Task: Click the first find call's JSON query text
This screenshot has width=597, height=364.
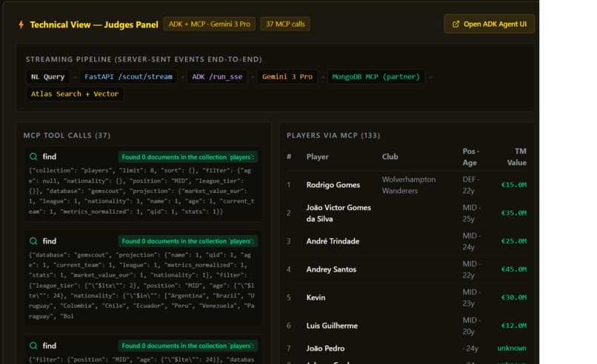Action: pyautogui.click(x=141, y=191)
